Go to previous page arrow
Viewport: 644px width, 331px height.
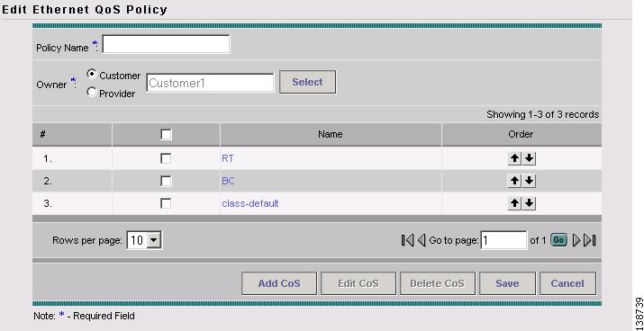point(422,240)
